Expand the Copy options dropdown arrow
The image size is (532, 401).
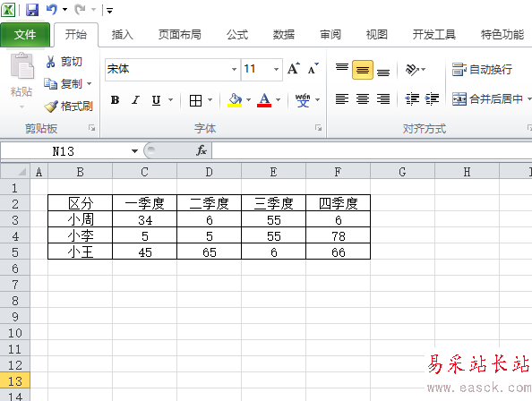(90, 83)
